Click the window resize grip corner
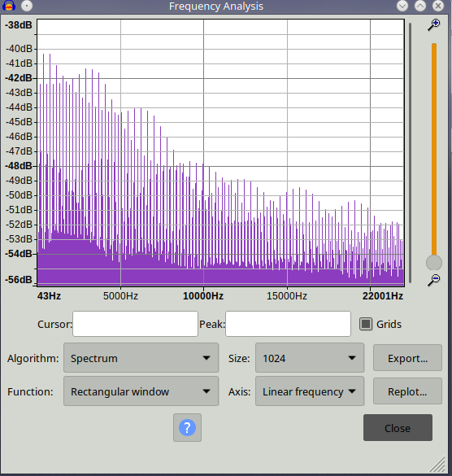The height and width of the screenshot is (476, 452). pos(437,465)
